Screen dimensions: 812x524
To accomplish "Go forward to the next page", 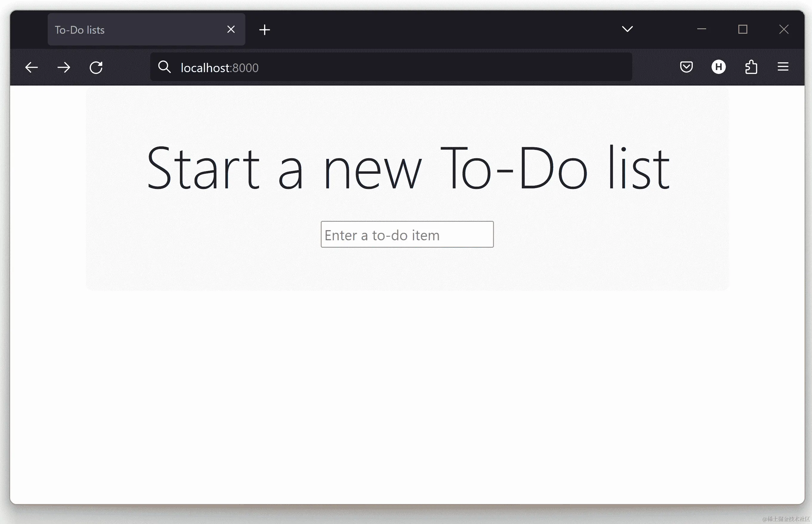I will (63, 67).
